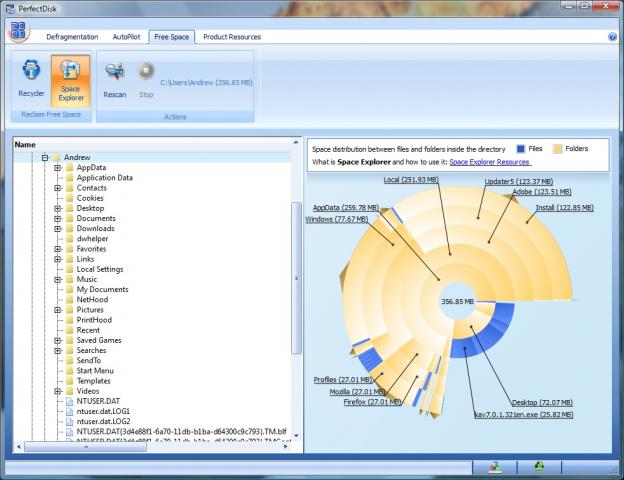This screenshot has height=480, width=624.
Task: Collapse the Andrew folder node
Action: pyautogui.click(x=45, y=158)
